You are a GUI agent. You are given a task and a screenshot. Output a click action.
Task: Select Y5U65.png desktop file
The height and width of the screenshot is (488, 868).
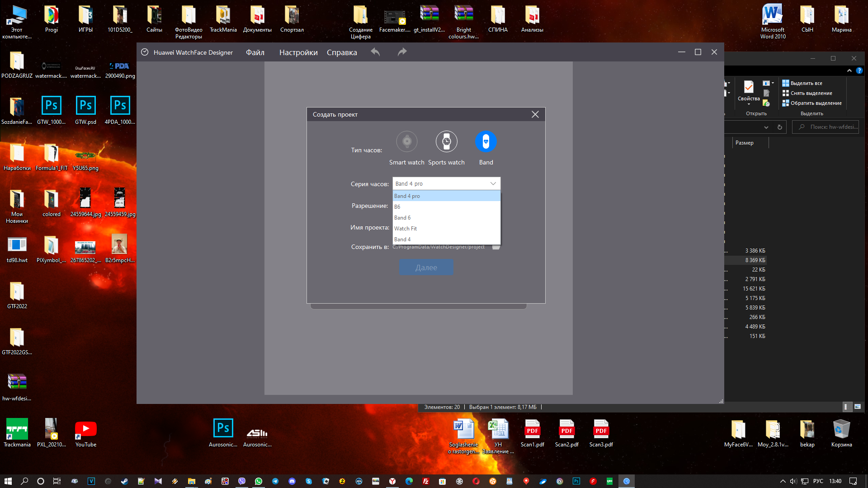tap(86, 161)
